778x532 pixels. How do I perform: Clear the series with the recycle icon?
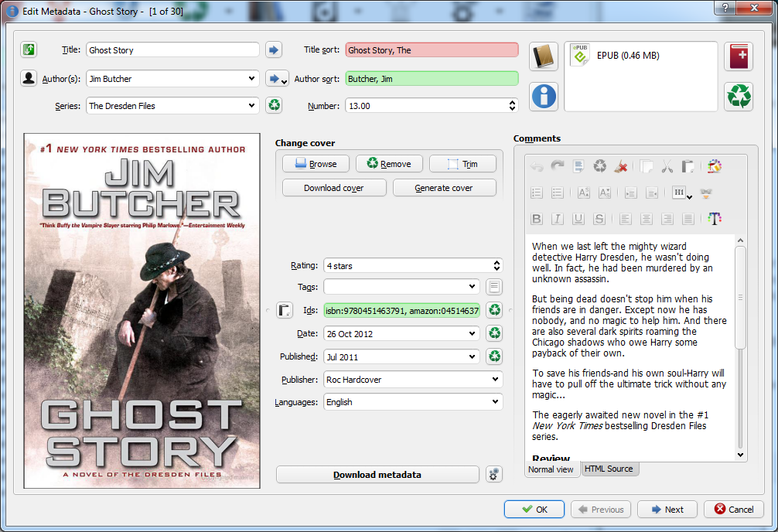click(274, 105)
